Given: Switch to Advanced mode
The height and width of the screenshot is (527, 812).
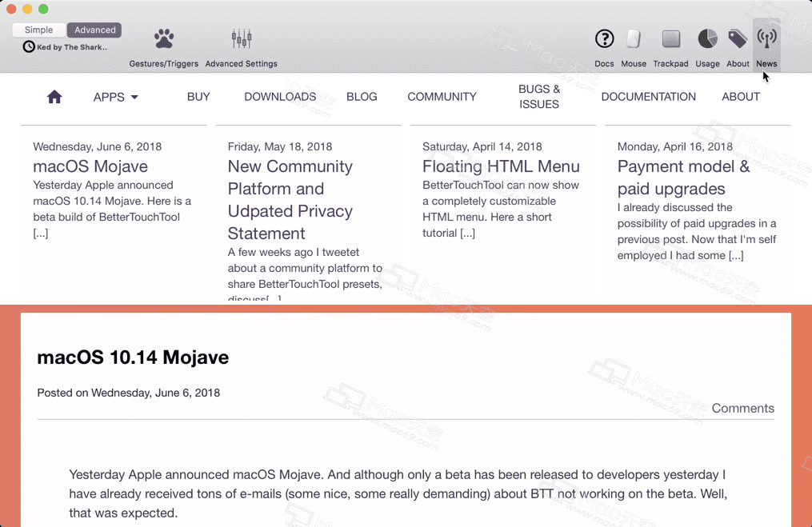Looking at the screenshot, I should pos(95,30).
